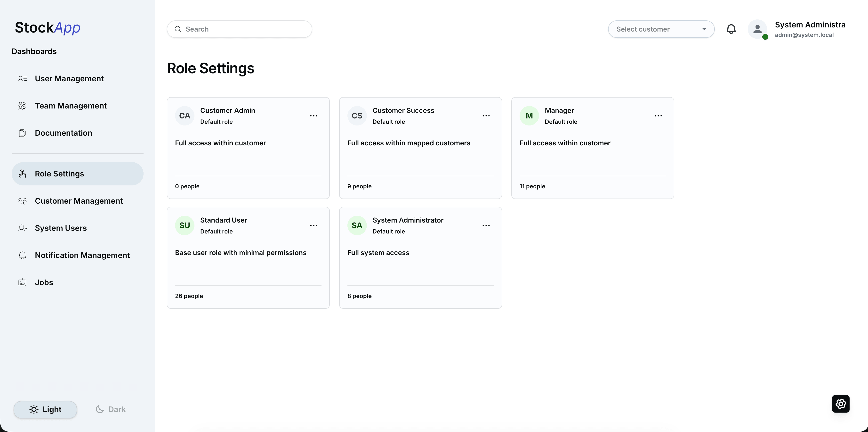
Task: Click the Customer Admin role title
Action: click(x=227, y=111)
